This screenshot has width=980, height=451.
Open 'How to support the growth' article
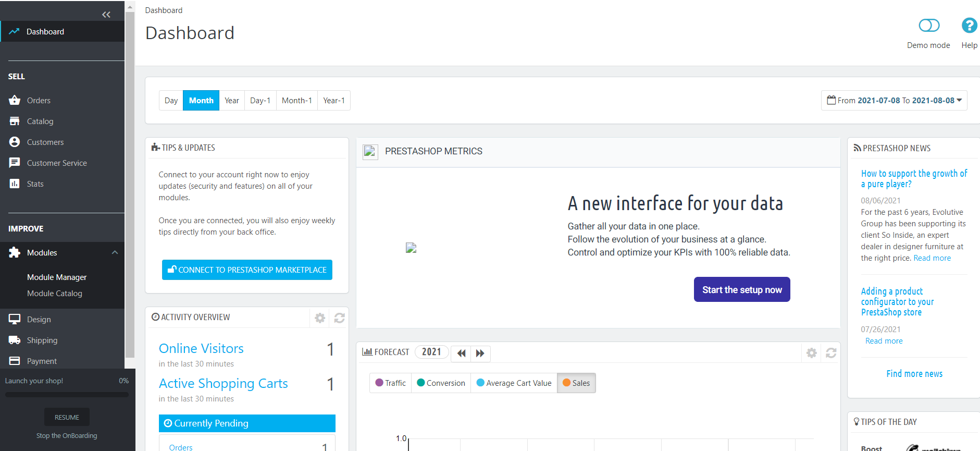[x=914, y=178]
